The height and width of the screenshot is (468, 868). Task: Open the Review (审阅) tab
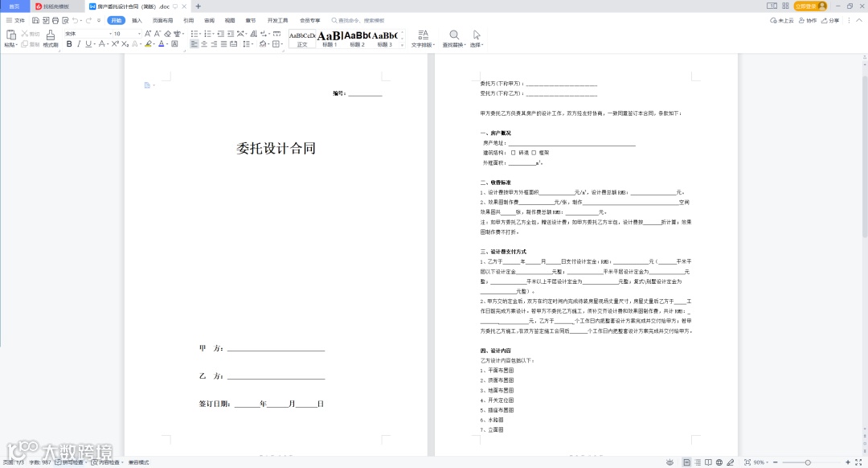209,20
